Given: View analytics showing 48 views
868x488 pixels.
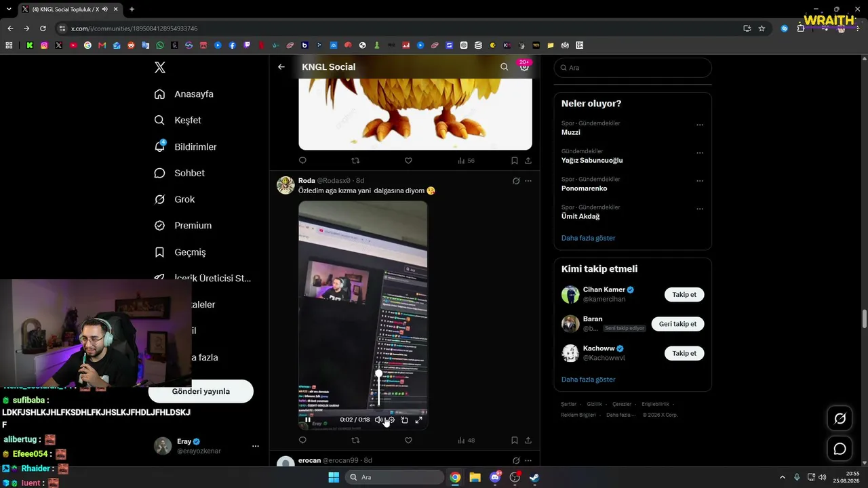Looking at the screenshot, I should coord(466,441).
